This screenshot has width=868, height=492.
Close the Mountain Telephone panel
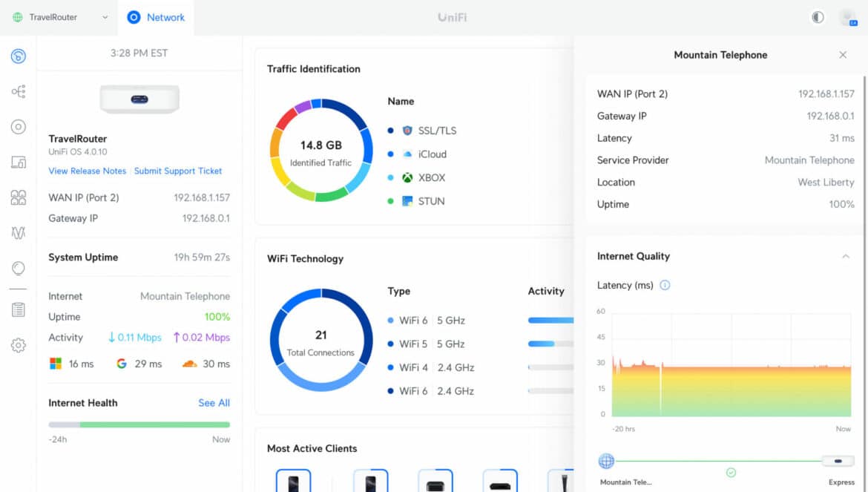843,55
